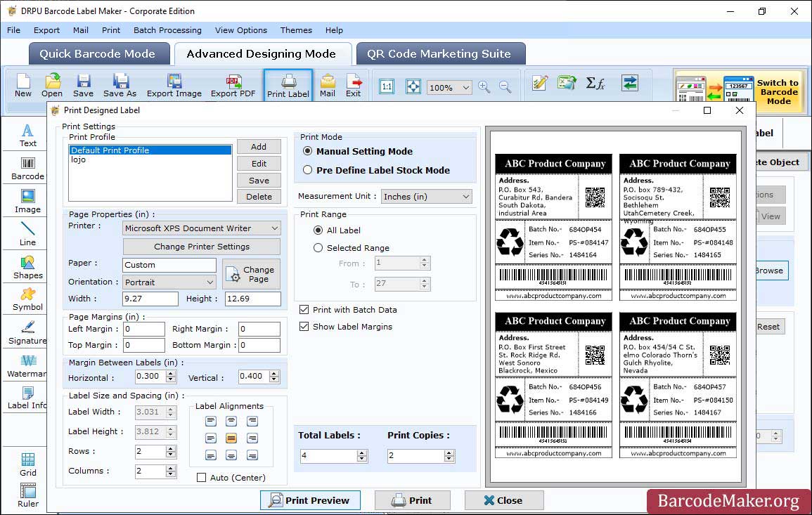Screen dimensions: 812x515
Task: Open the edit pencil notepad tool
Action: 540,83
